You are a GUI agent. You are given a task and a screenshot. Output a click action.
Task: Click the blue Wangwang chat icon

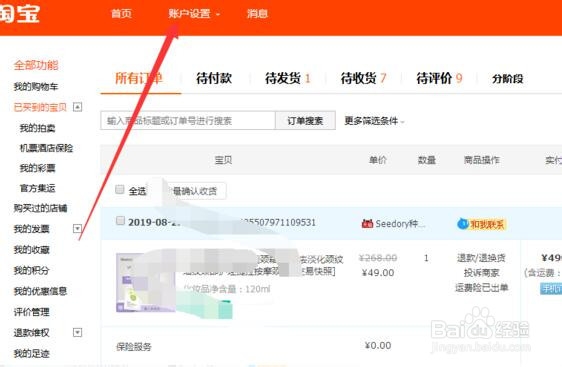coord(463,224)
